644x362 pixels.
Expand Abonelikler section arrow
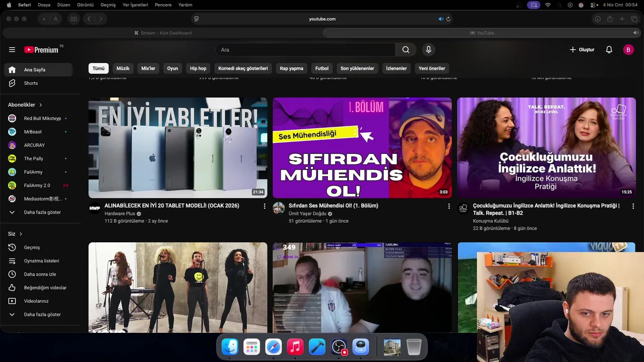point(41,105)
